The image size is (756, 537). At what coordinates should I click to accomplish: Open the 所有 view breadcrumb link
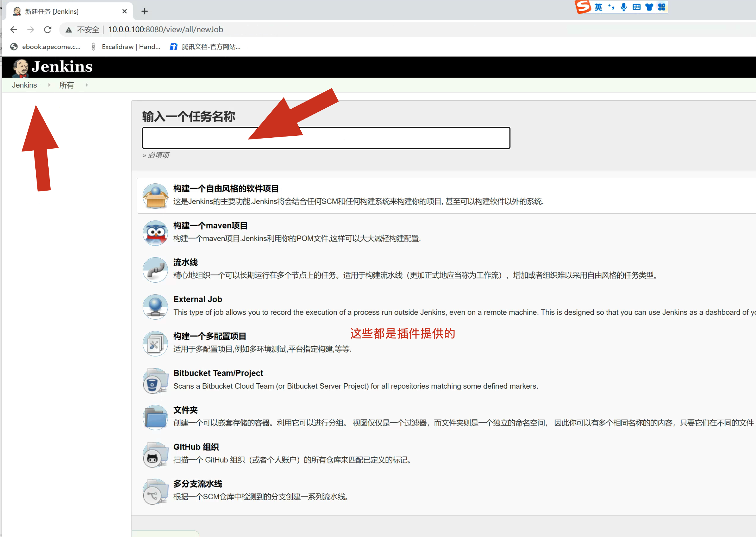pos(66,85)
